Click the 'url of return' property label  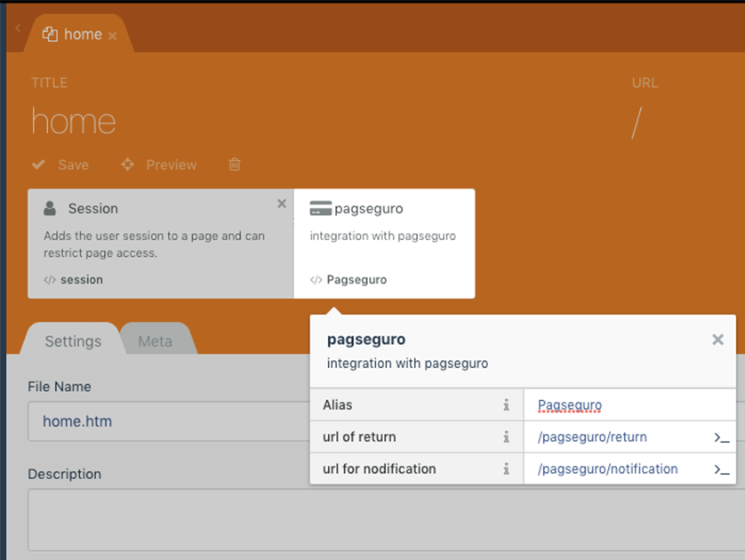[359, 437]
